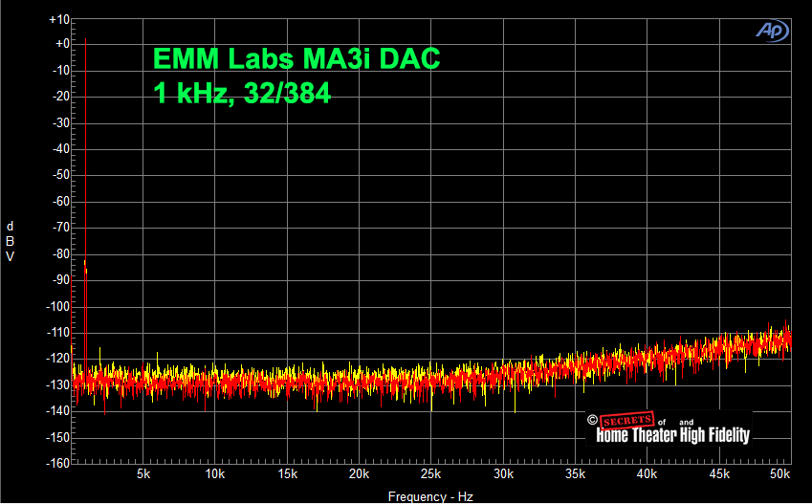Click the '5k' frequency tick label

pyautogui.click(x=143, y=474)
